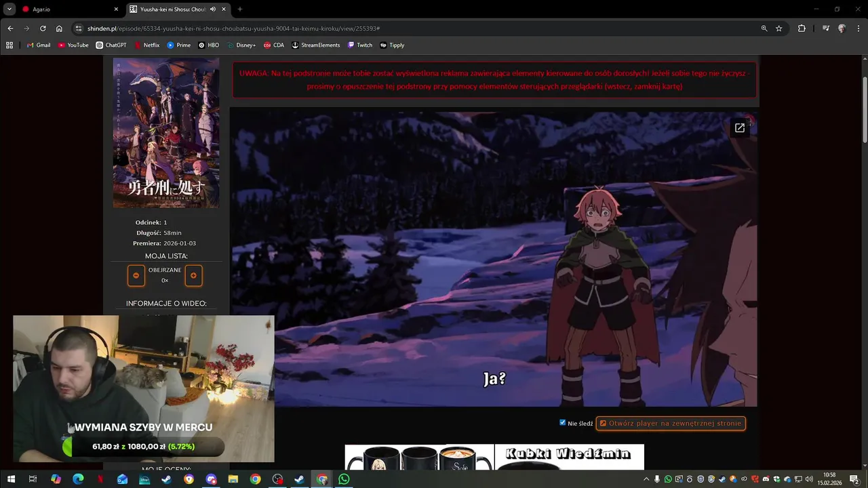Open the Extensions puzzle icon
Image resolution: width=868 pixels, height=488 pixels.
pyautogui.click(x=802, y=28)
